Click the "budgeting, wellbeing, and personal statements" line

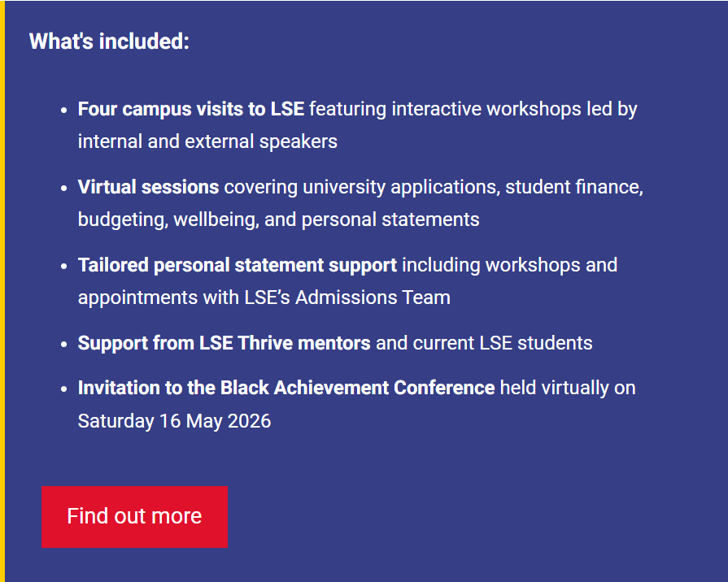[278, 219]
